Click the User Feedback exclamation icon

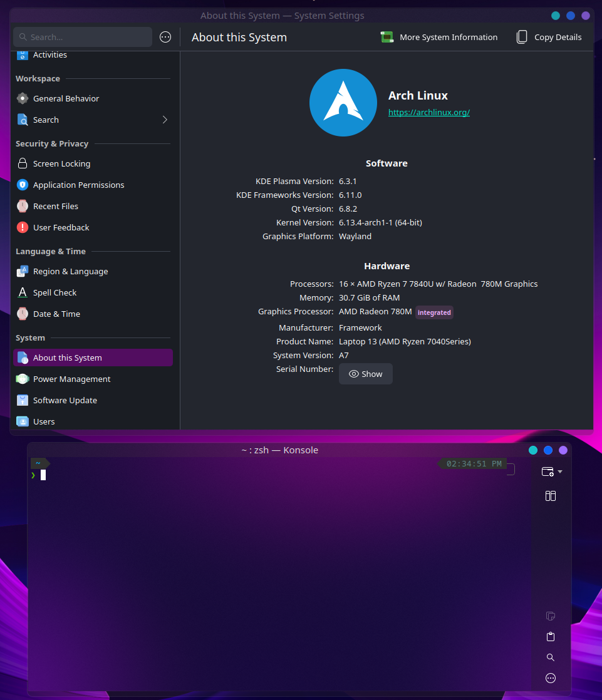[23, 227]
